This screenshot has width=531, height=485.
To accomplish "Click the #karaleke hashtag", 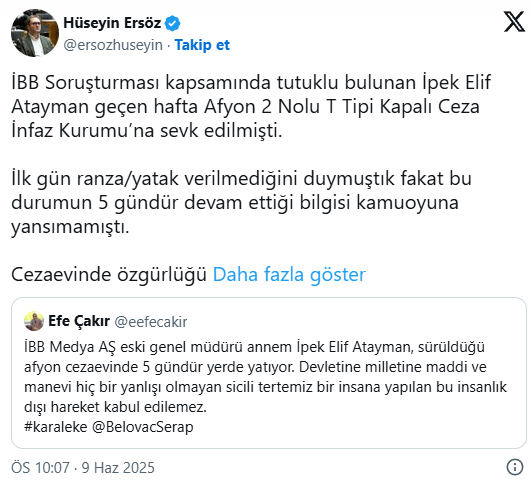I will click(x=56, y=427).
